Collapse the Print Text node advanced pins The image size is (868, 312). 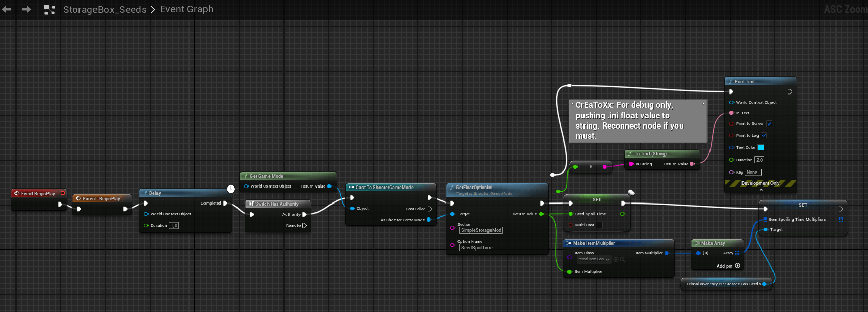point(761,190)
